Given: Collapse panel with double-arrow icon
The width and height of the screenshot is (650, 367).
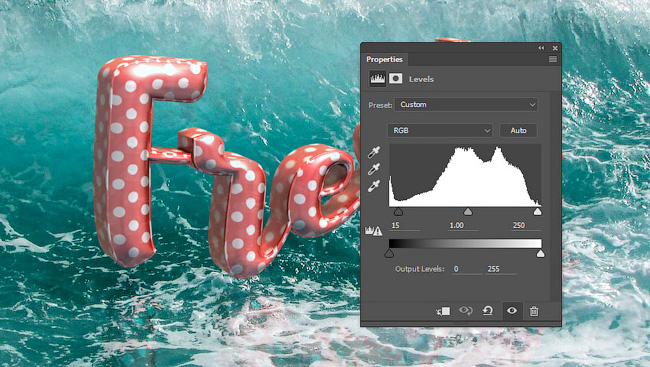Looking at the screenshot, I should tap(541, 48).
